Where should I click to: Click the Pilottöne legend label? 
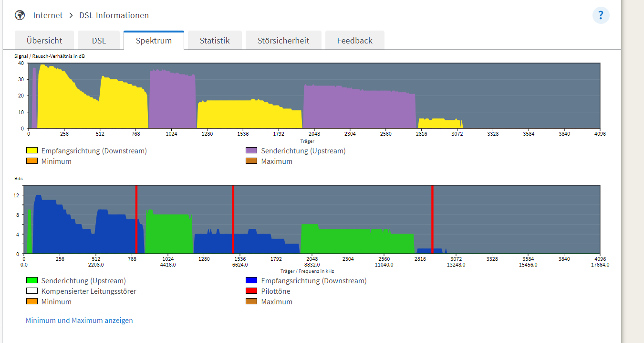pyautogui.click(x=276, y=291)
